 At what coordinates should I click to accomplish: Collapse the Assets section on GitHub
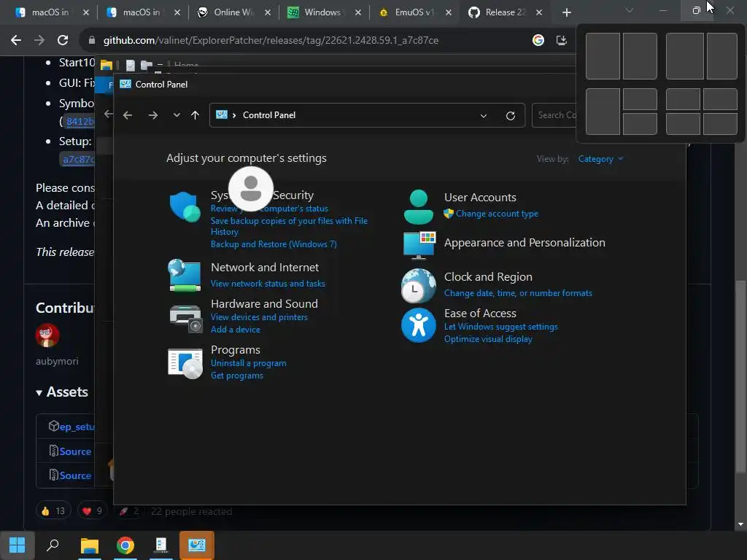point(62,392)
